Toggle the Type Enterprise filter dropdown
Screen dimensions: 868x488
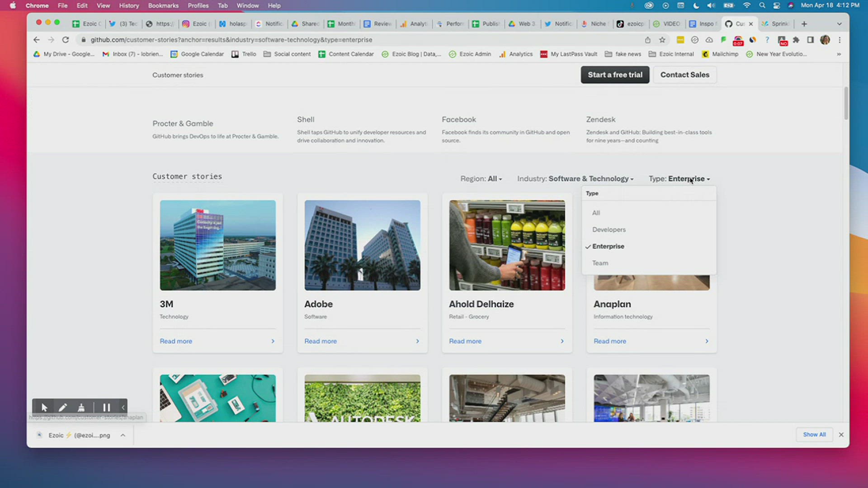[x=679, y=179]
